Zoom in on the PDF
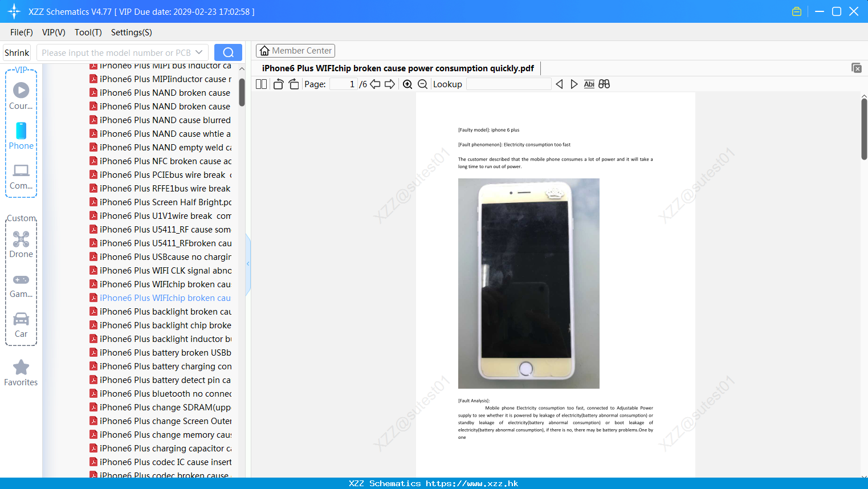Screen dimensions: 868x489 click(x=407, y=84)
